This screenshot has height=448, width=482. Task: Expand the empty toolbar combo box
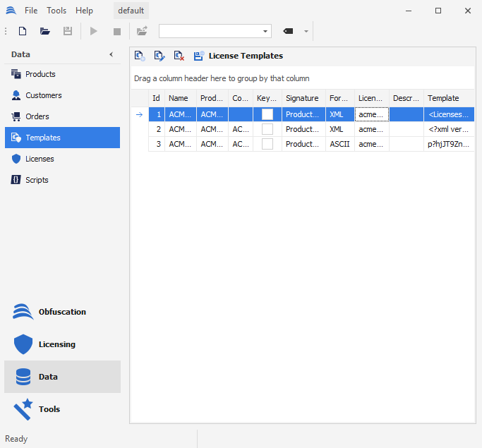tap(266, 31)
